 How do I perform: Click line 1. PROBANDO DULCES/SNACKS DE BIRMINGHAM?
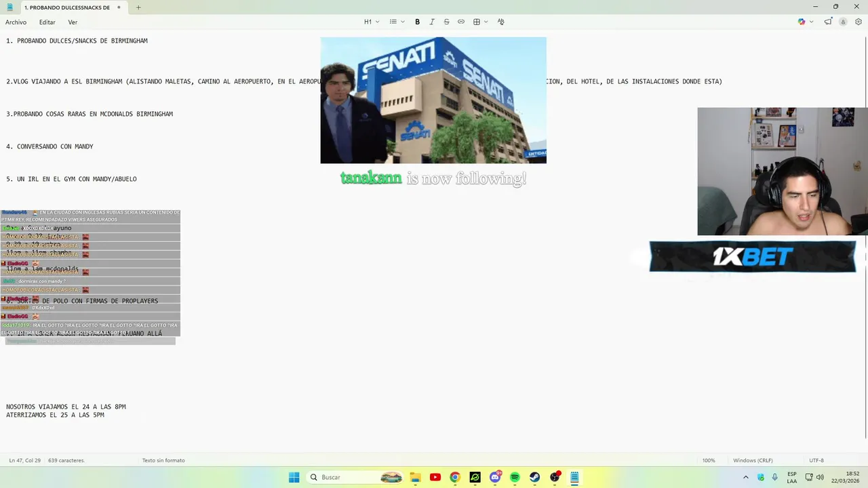pos(77,41)
